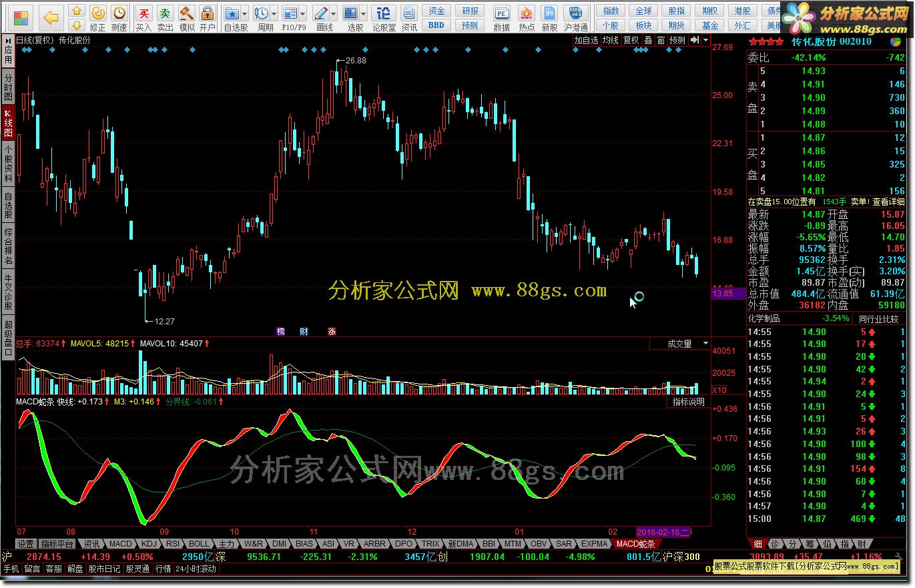Screen dimensions: 915x588
Task: Open the 指标平台 tab
Action: (57, 544)
